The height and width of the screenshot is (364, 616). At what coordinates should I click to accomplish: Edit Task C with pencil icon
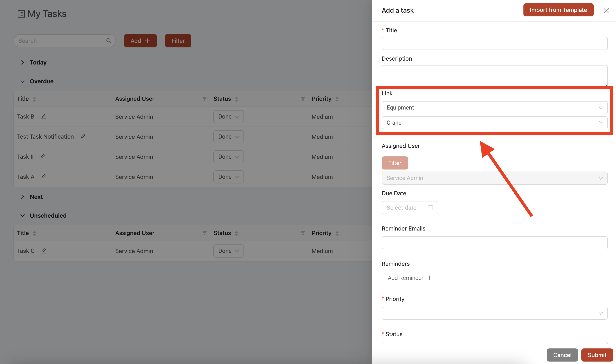(x=44, y=251)
